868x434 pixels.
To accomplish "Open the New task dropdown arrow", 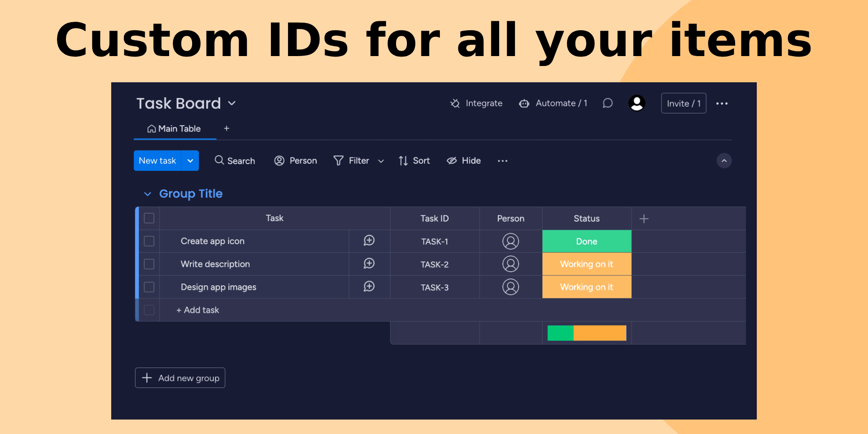I will [190, 160].
